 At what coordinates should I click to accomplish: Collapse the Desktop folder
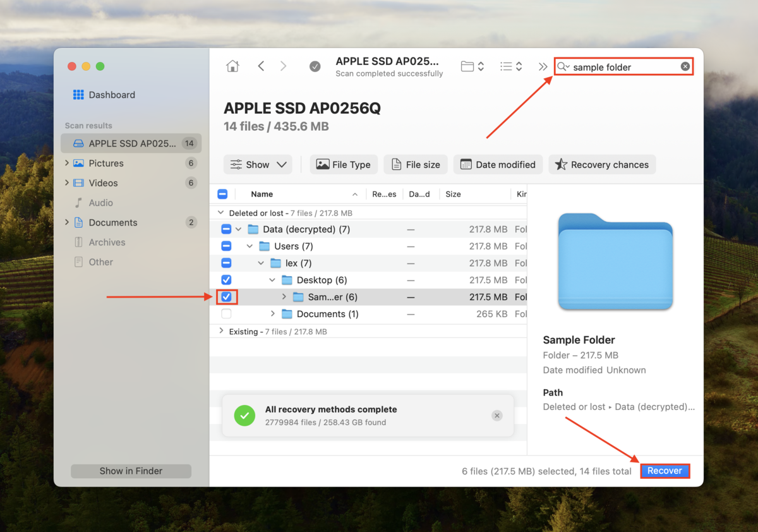click(272, 280)
